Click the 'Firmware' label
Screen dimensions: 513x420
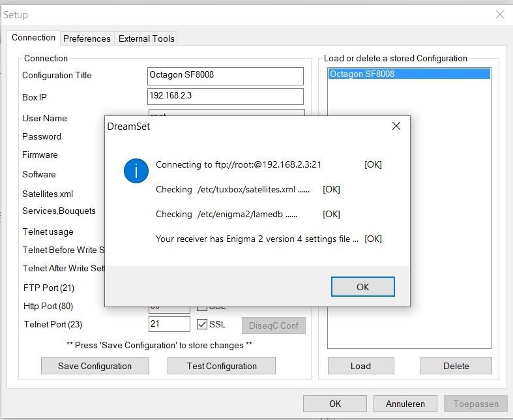pos(40,155)
